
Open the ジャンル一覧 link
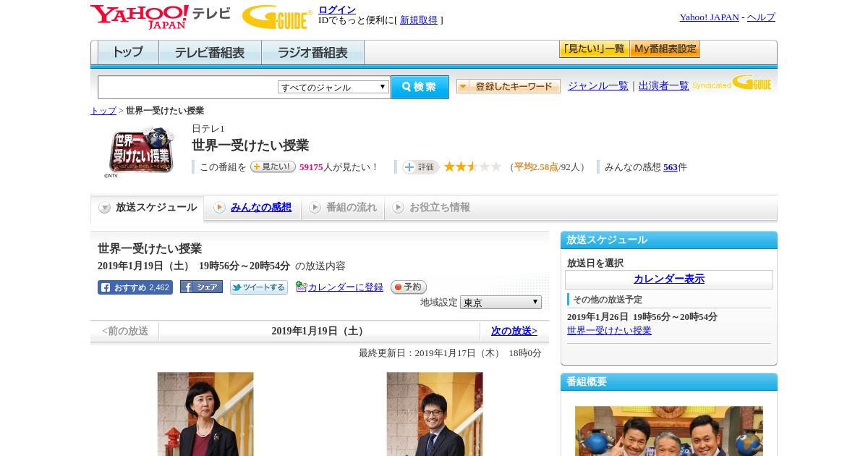[597, 86]
